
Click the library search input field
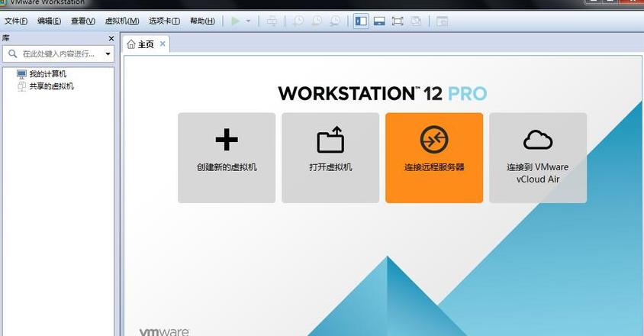[x=58, y=54]
